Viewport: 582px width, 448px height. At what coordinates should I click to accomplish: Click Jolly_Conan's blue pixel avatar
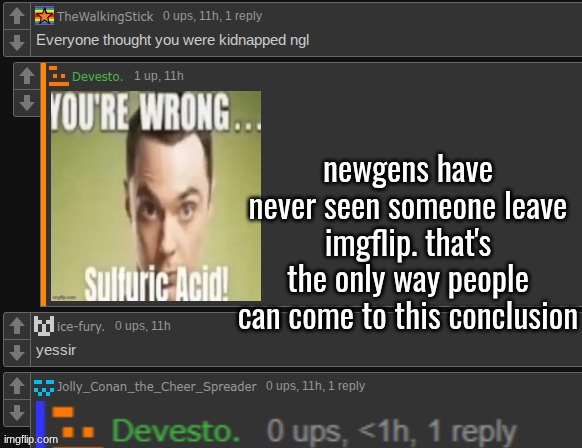pyautogui.click(x=44, y=387)
